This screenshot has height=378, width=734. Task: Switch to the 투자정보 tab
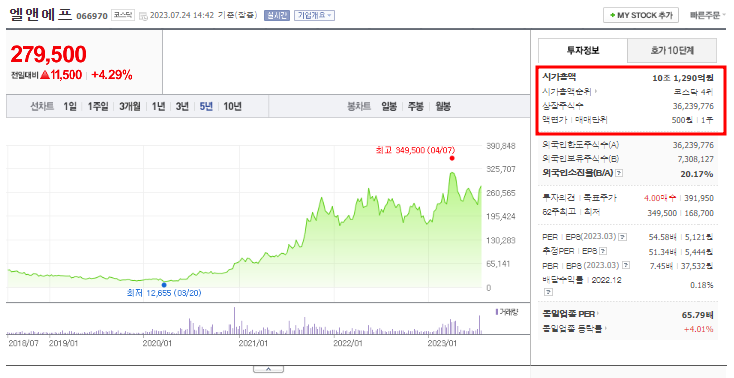[x=583, y=50]
